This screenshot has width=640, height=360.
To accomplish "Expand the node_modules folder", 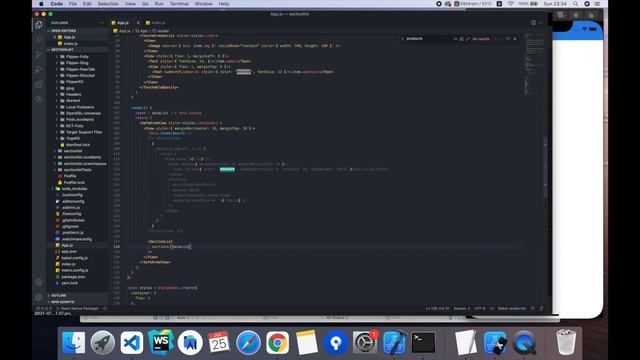I will [74, 189].
